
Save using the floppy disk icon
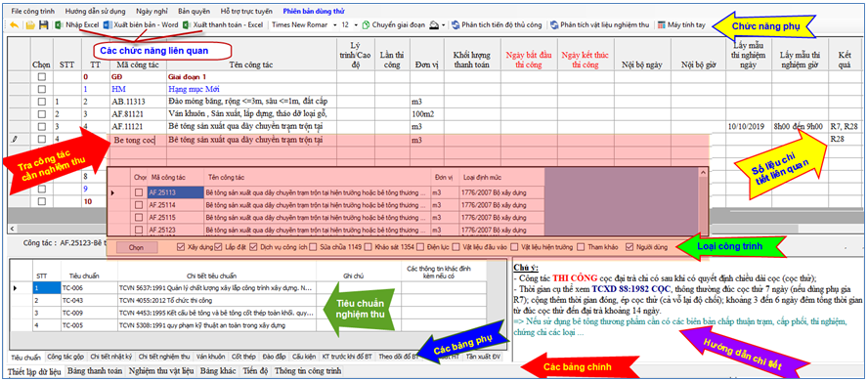[43, 24]
